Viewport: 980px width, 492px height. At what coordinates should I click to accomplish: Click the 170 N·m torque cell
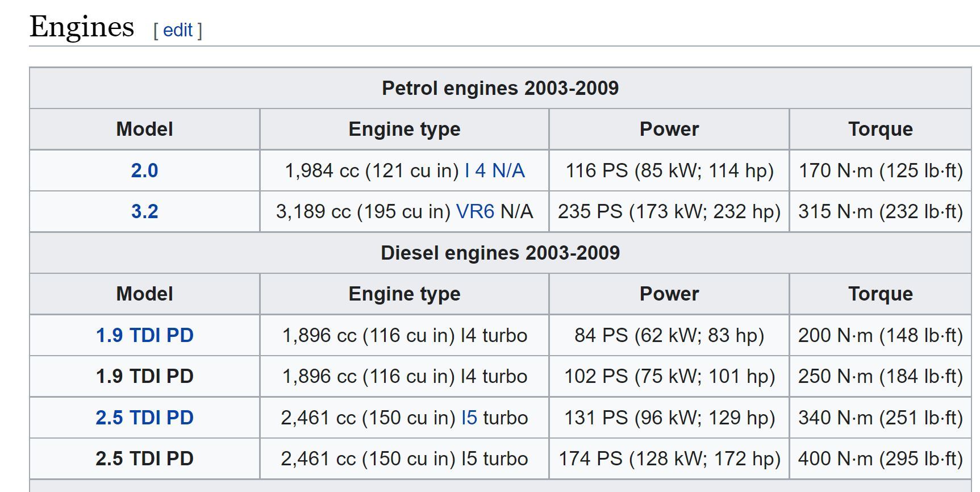[x=880, y=170]
